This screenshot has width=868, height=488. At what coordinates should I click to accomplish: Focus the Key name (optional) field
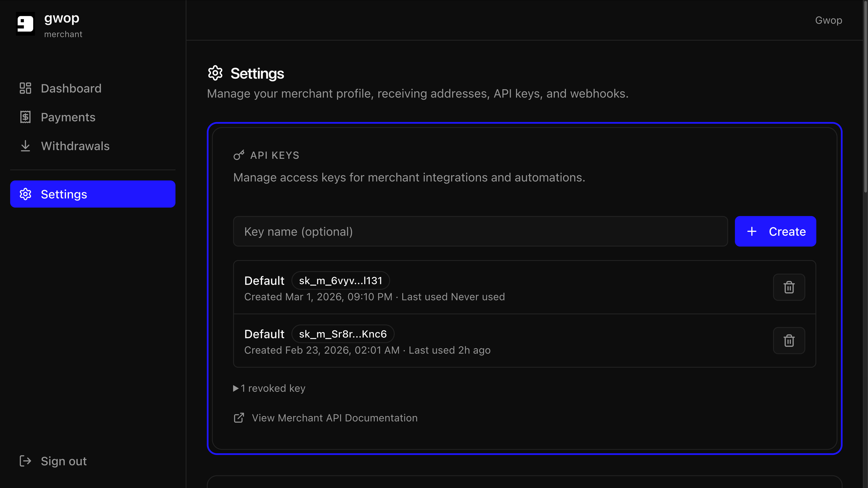(x=480, y=231)
